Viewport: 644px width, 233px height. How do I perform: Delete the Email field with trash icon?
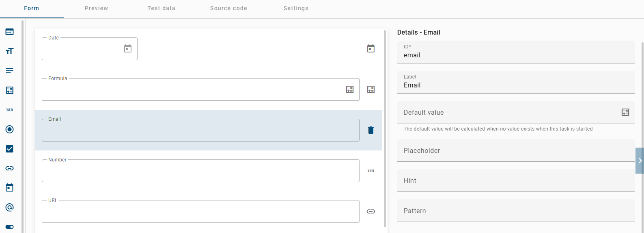click(x=371, y=130)
